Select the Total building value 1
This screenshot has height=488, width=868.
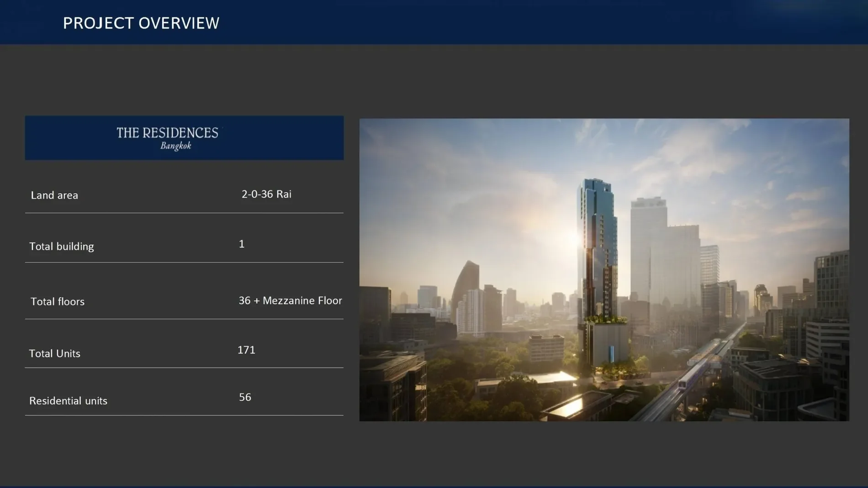click(242, 244)
